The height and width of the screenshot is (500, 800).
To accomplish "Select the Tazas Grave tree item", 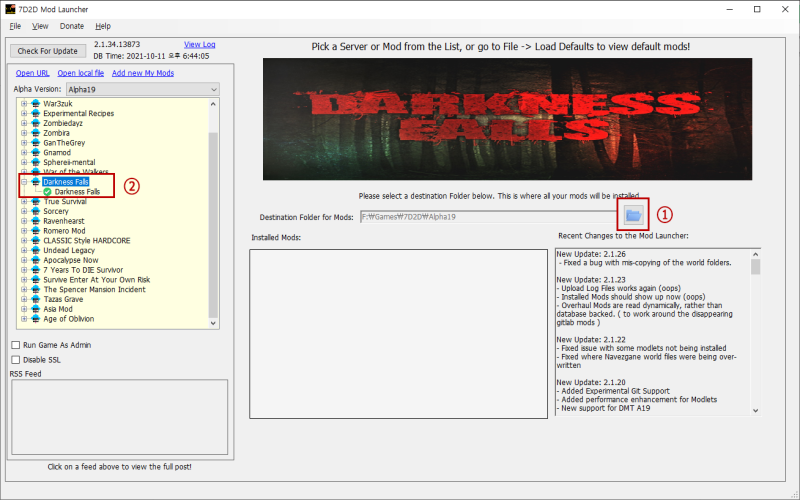I will (63, 299).
